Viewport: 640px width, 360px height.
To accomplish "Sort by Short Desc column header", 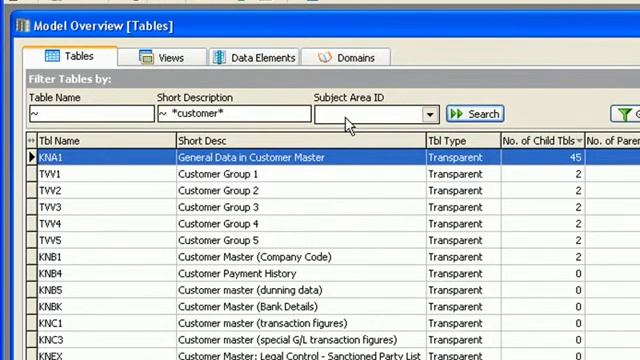I will tap(301, 141).
